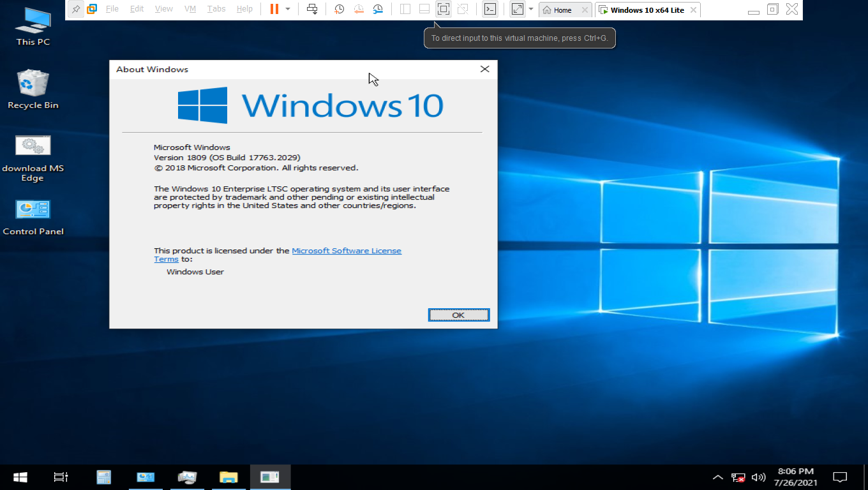Open the File menu
Viewport: 868px width, 490px height.
point(112,9)
